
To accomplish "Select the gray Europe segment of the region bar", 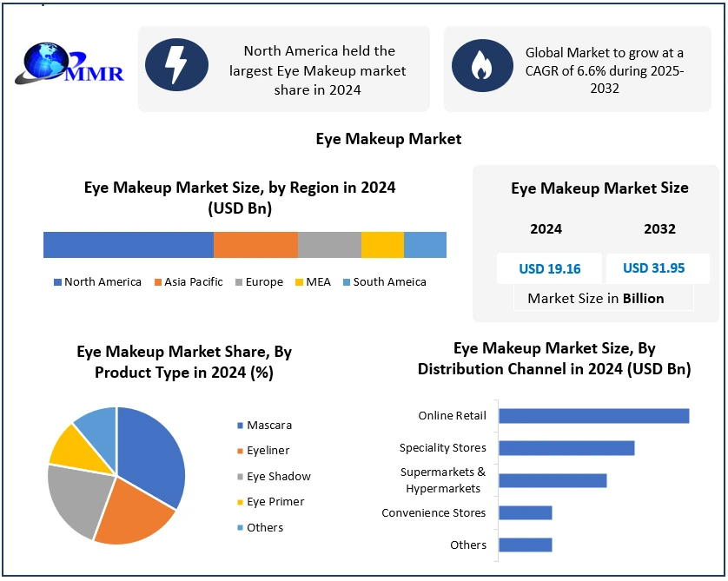I will (329, 245).
